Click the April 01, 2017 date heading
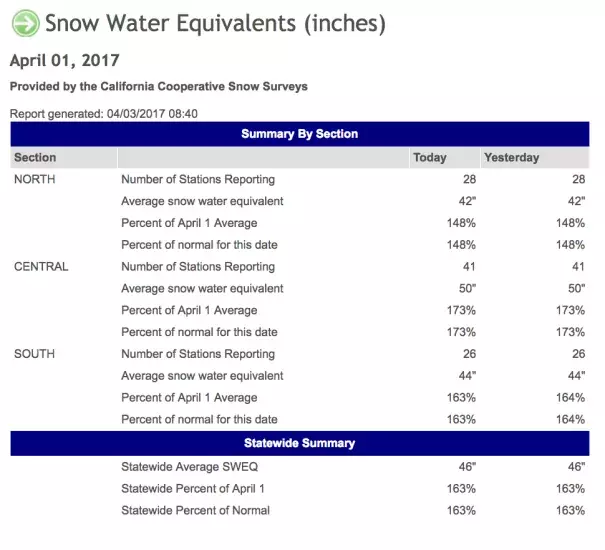 pyautogui.click(x=65, y=61)
